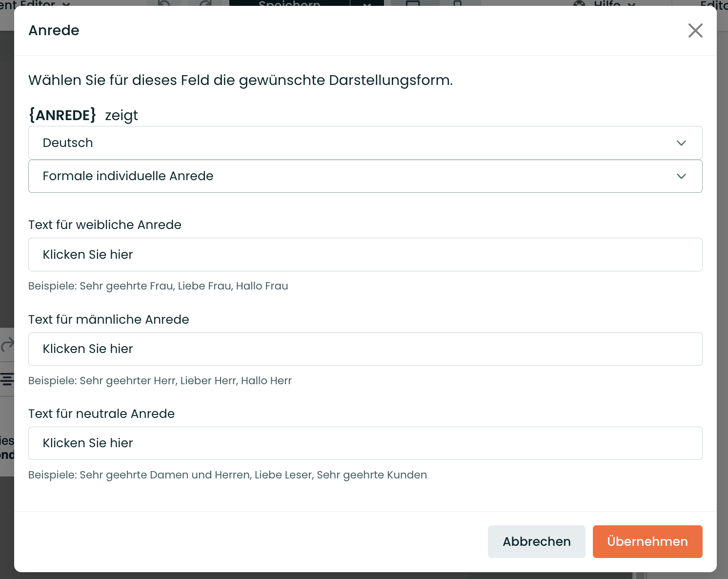
Task: Open the Deutsch language dropdown
Action: 365,143
